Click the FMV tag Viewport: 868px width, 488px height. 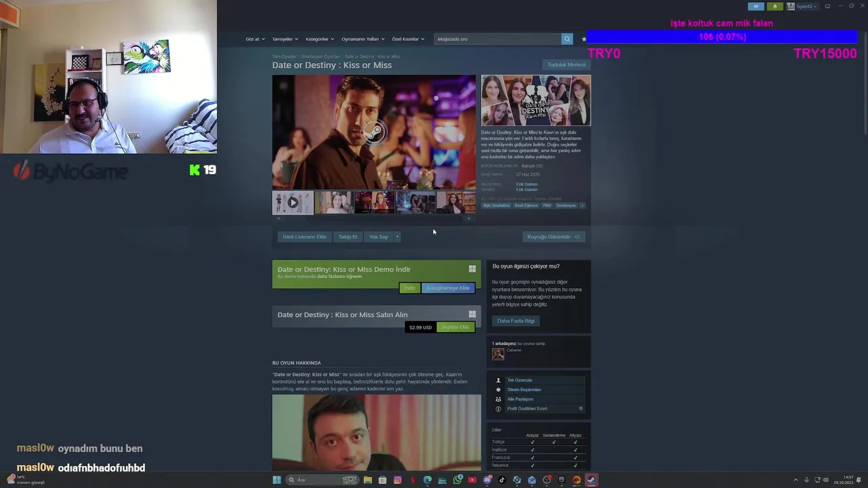pos(547,205)
